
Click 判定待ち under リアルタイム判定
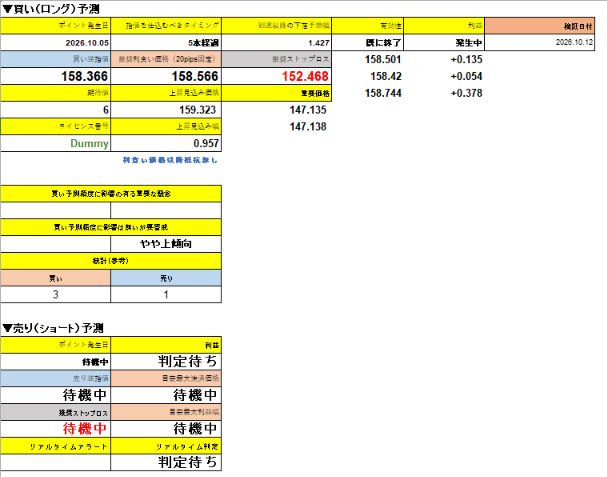coord(166,462)
